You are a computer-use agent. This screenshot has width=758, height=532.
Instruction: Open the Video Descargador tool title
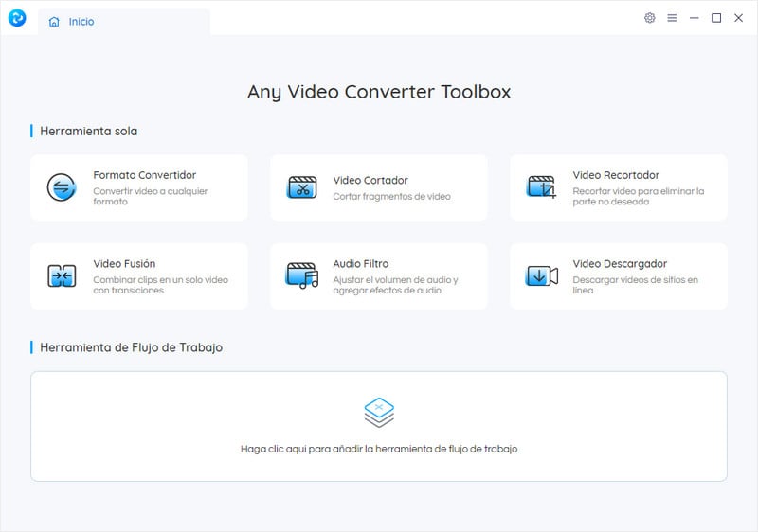pos(620,264)
